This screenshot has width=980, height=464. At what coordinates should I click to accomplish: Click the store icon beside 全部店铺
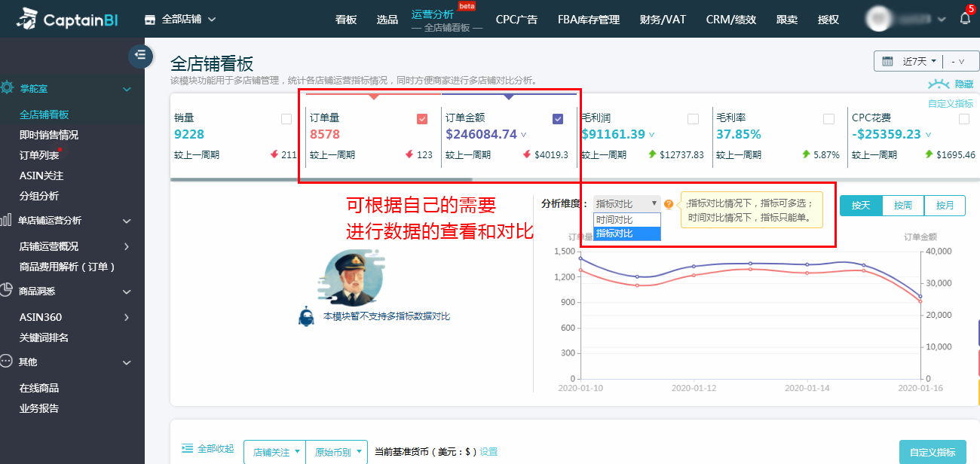[150, 19]
